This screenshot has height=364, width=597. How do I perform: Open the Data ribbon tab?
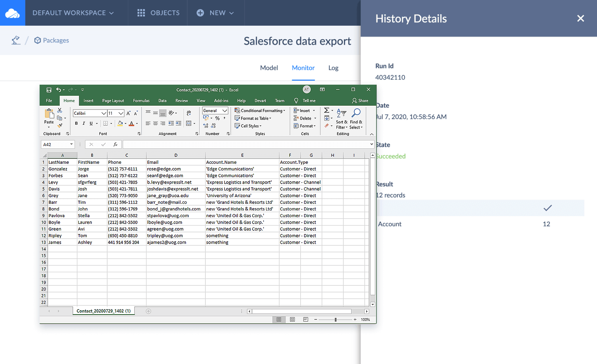coord(162,100)
